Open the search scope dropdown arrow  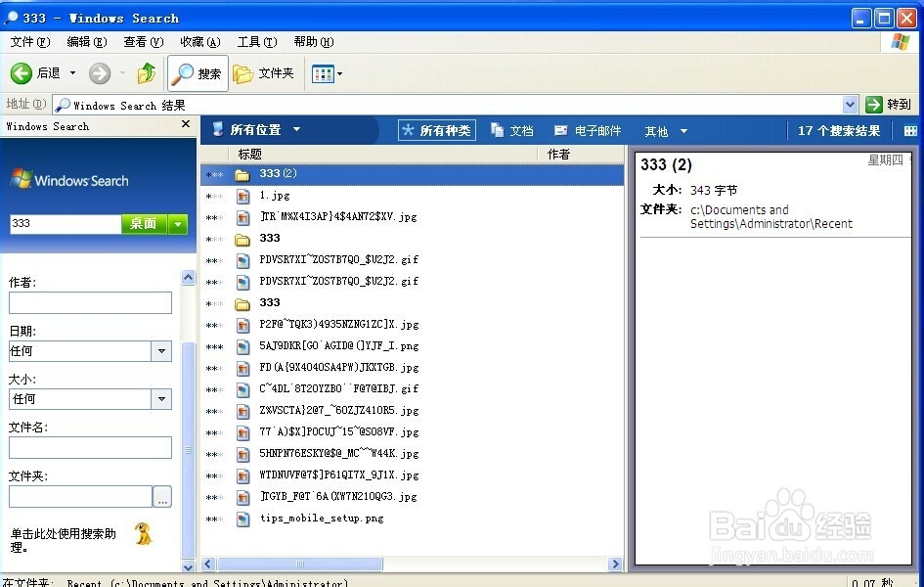point(178,224)
